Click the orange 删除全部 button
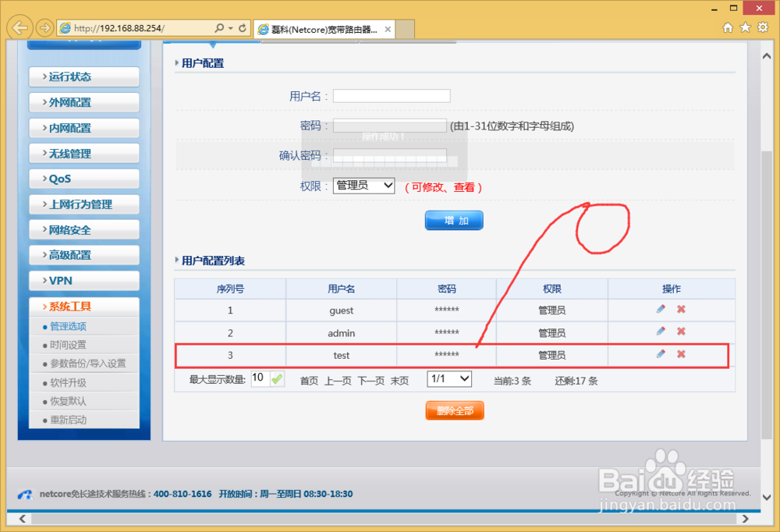780x532 pixels. pos(455,410)
